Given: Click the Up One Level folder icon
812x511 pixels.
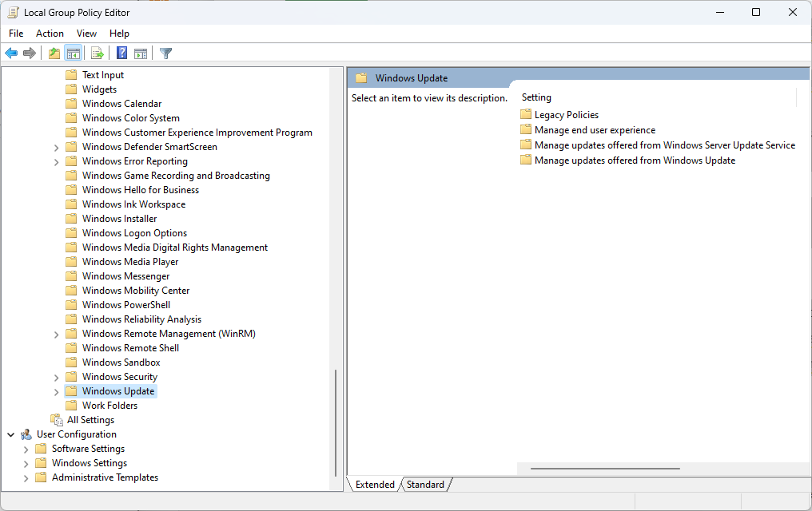Looking at the screenshot, I should tap(54, 53).
